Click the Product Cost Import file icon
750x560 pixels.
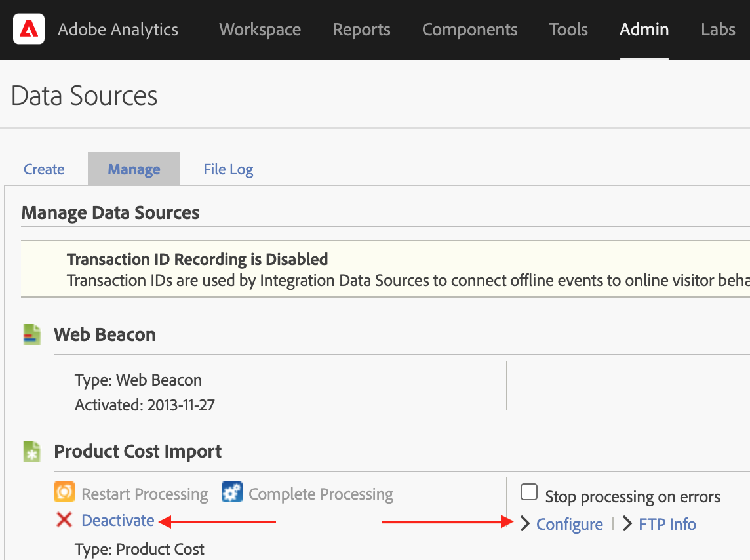31,451
